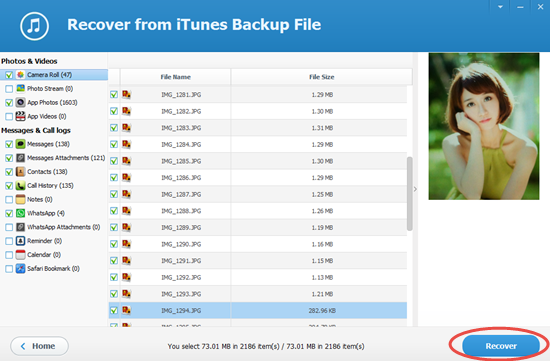The width and height of the screenshot is (550, 361).
Task: Click the image icon for IMG_1293.JPG
Action: [x=126, y=294]
